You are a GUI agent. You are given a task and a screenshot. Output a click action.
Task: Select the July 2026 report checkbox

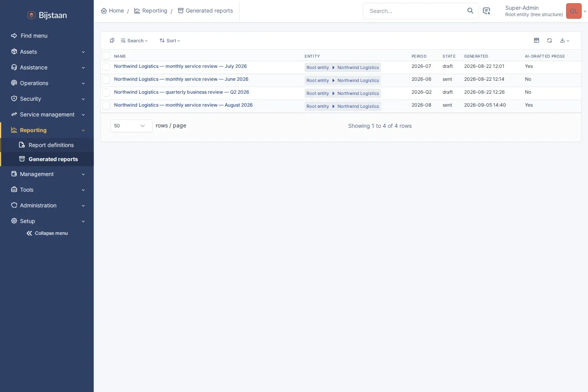coord(106,67)
